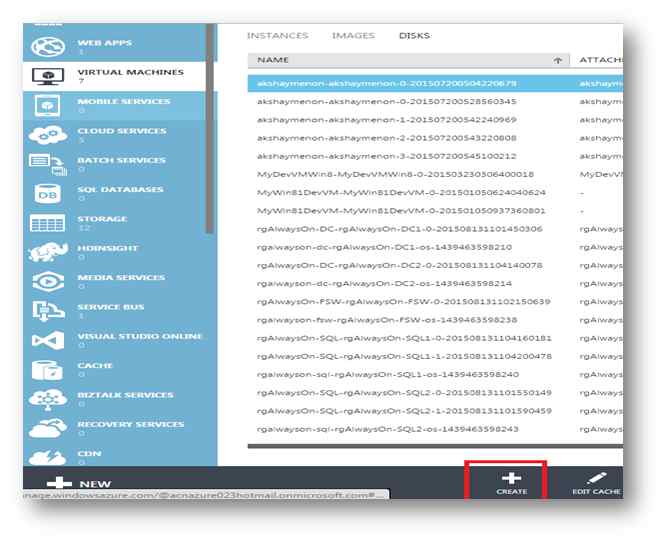Select disk akshaymenon-akshaymenon-3-2015072005451
Viewport: 666px width, 542px height.
click(x=387, y=156)
